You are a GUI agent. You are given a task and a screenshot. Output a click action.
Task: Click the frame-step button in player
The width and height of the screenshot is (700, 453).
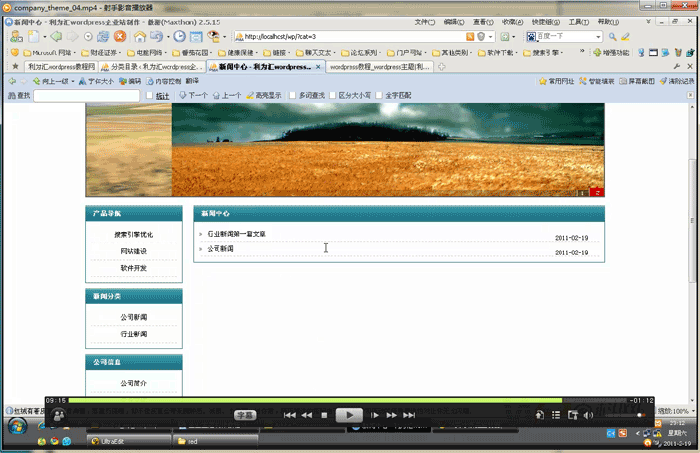(x=375, y=416)
